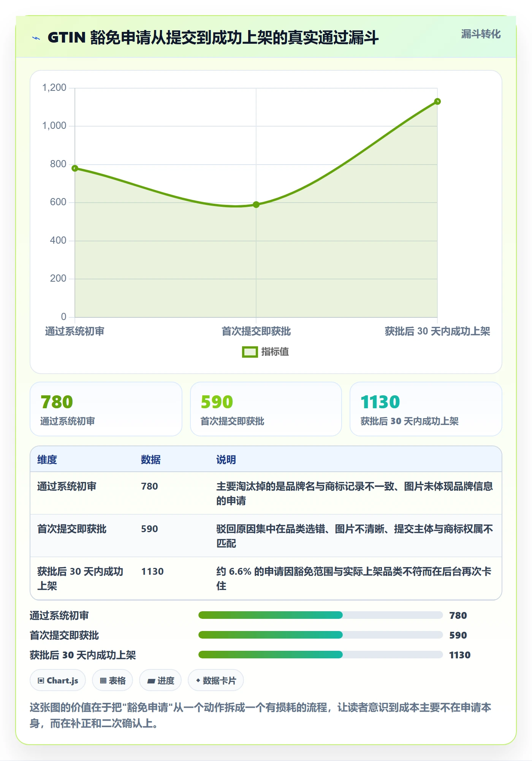This screenshot has height=761, width=532.
Task: Click the 主要淘汰掉的是品牌名 description cell
Action: tap(355, 493)
